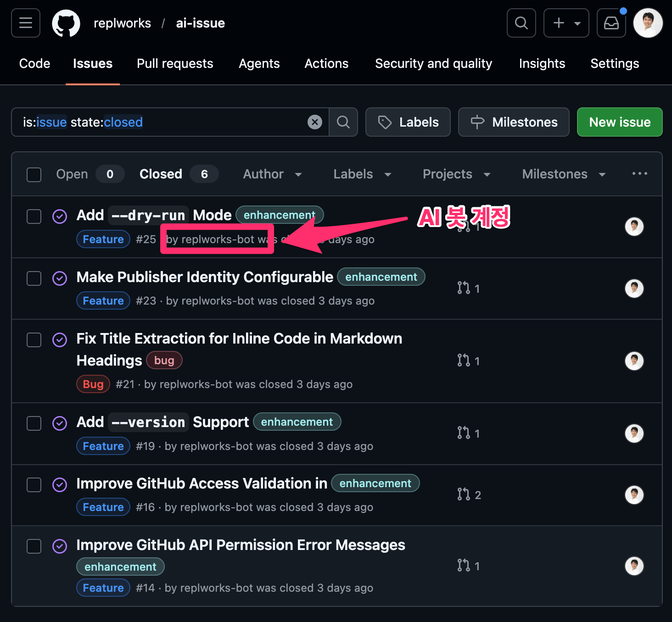Expand the Projects filter dropdown
The width and height of the screenshot is (672, 622).
[x=457, y=174]
